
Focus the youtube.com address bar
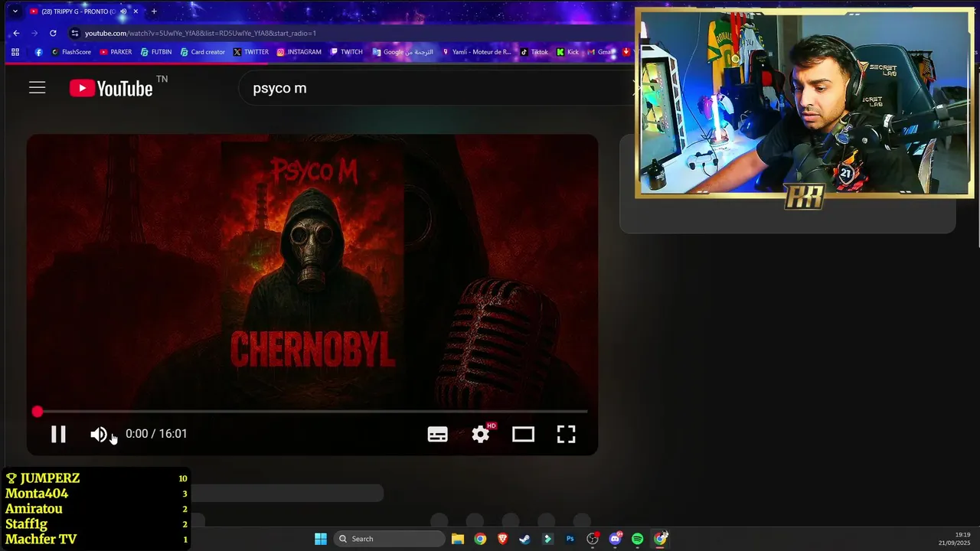(x=352, y=33)
